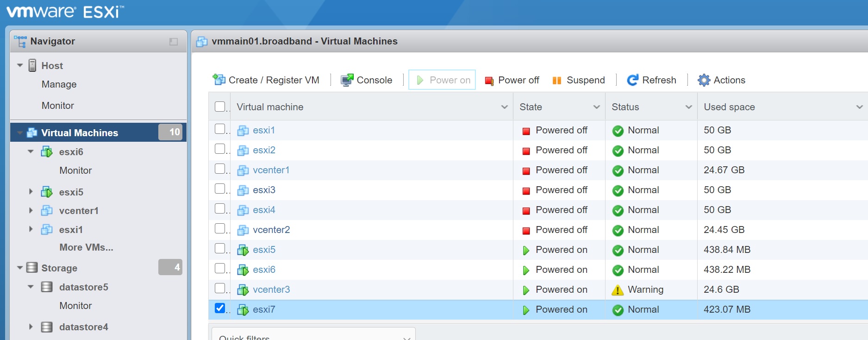Minimize the Navigator panel with its icon

[x=174, y=42]
